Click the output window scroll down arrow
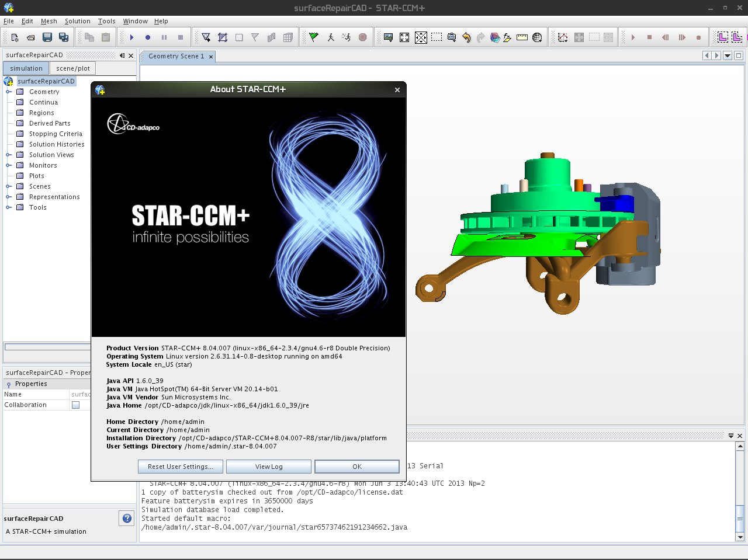 (x=740, y=537)
